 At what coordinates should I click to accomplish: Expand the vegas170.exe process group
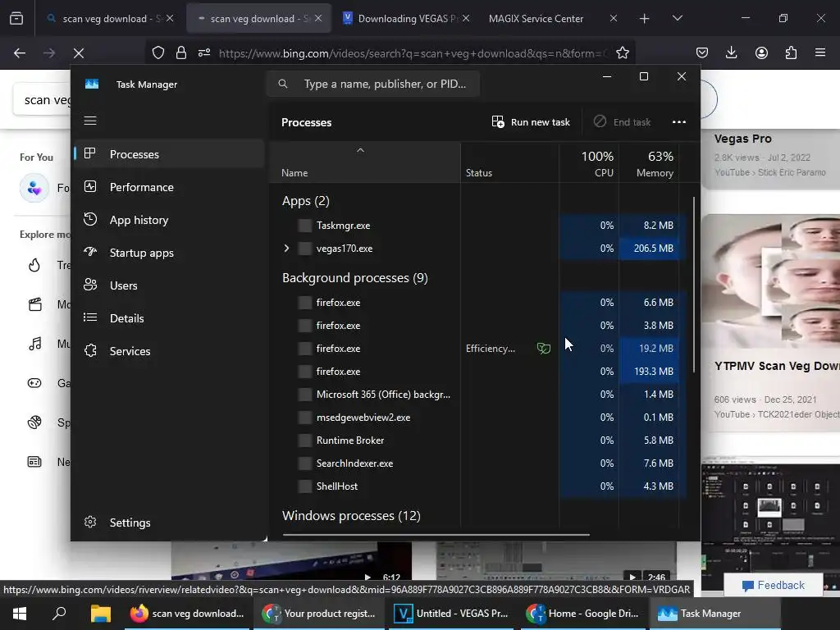286,248
